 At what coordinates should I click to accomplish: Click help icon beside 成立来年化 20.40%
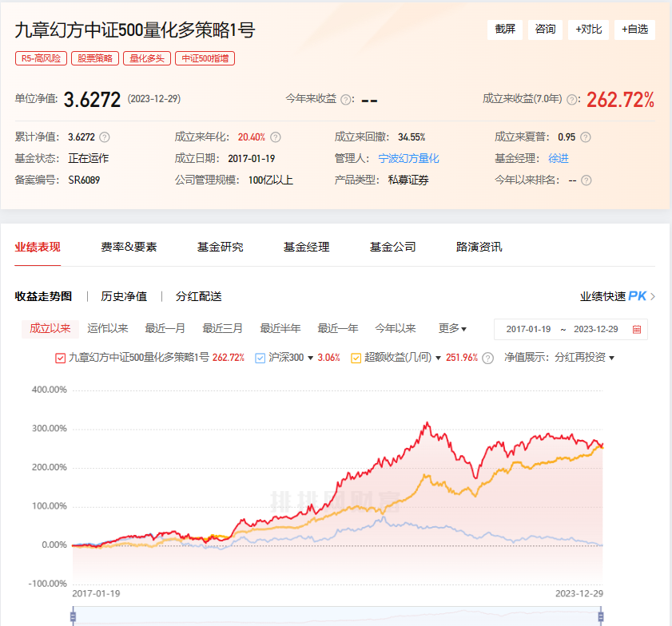[276, 137]
